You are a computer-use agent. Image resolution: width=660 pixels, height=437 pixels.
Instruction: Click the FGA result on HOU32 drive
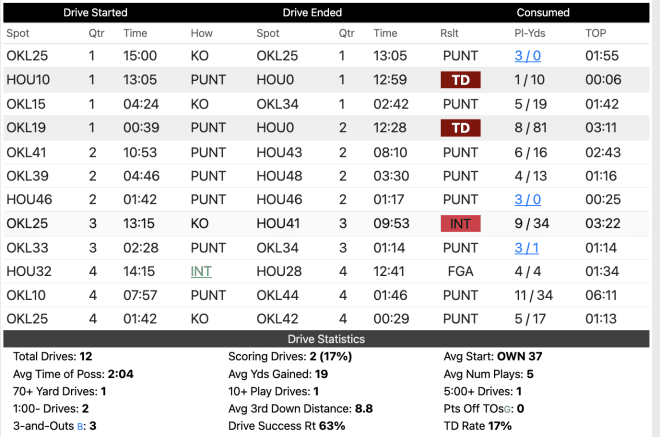pos(460,272)
